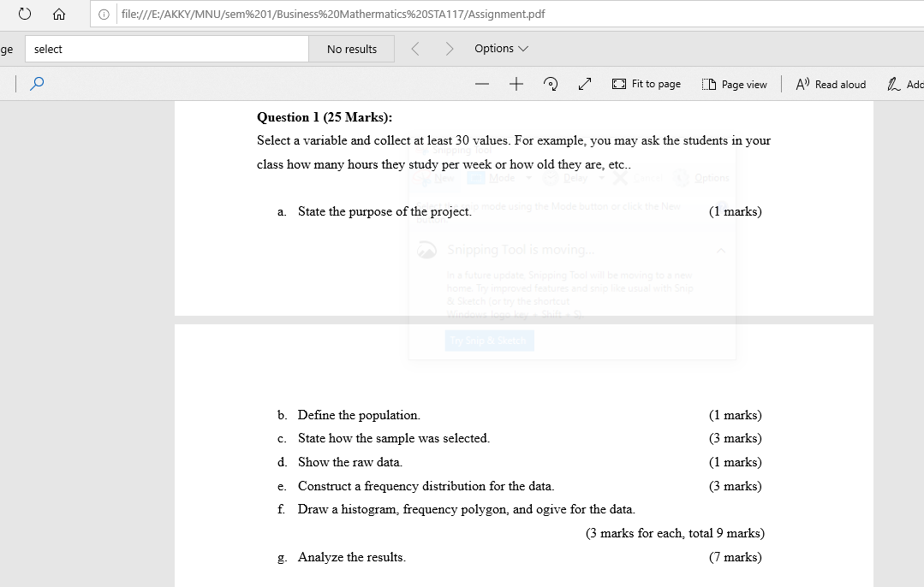
Task: Switch on Page view layout
Action: (733, 83)
